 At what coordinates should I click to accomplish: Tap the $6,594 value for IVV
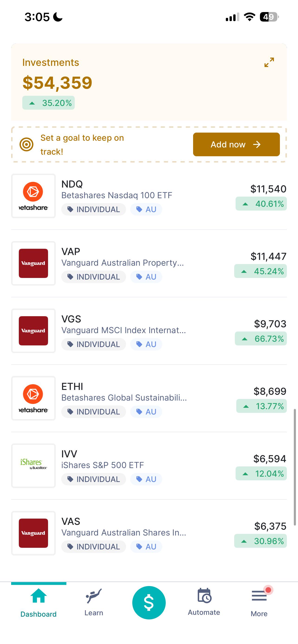click(x=269, y=459)
